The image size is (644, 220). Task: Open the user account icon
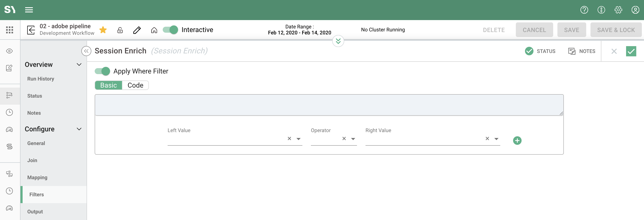(x=635, y=10)
